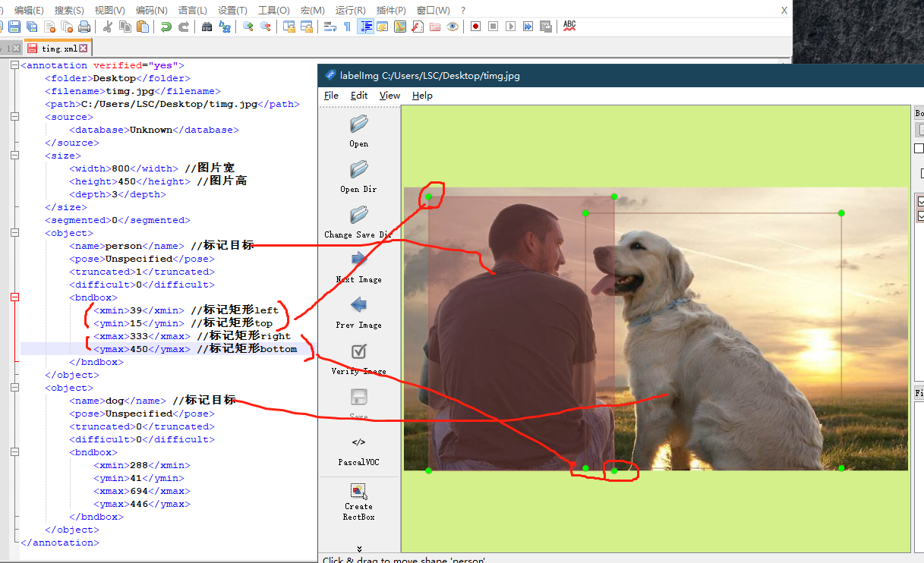Viewport: 924px width, 563px height.
Task: Click the save recorded macro icon
Action: pos(545,27)
